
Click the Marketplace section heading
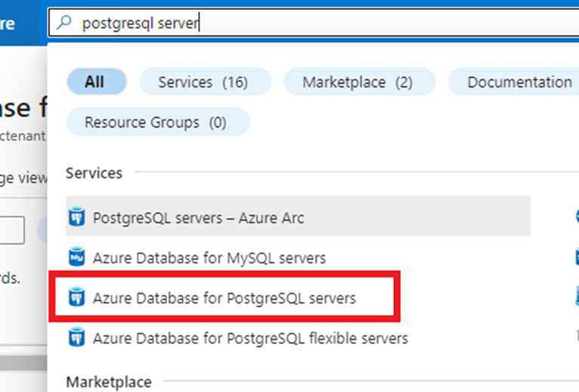pyautogui.click(x=109, y=382)
